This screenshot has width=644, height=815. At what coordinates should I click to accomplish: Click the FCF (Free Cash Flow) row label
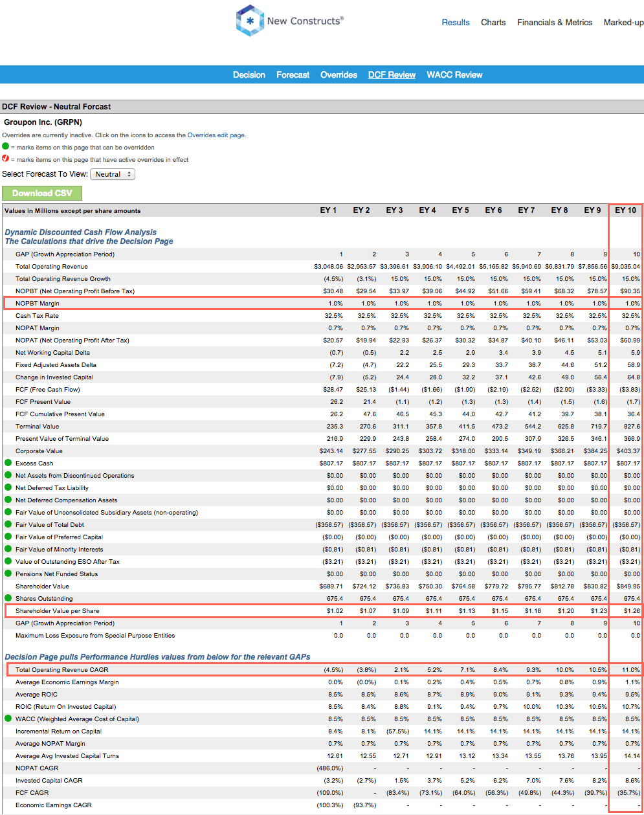coord(48,390)
